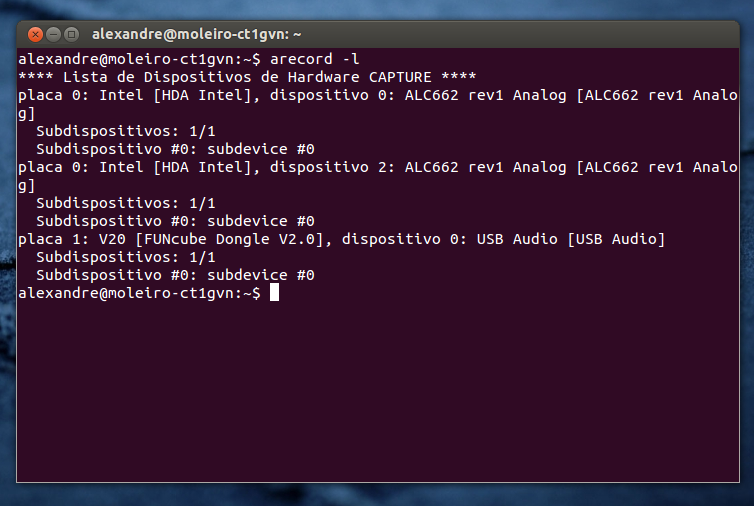Click the terminal cursor block at the prompt
The height and width of the screenshot is (506, 754).
coord(274,293)
